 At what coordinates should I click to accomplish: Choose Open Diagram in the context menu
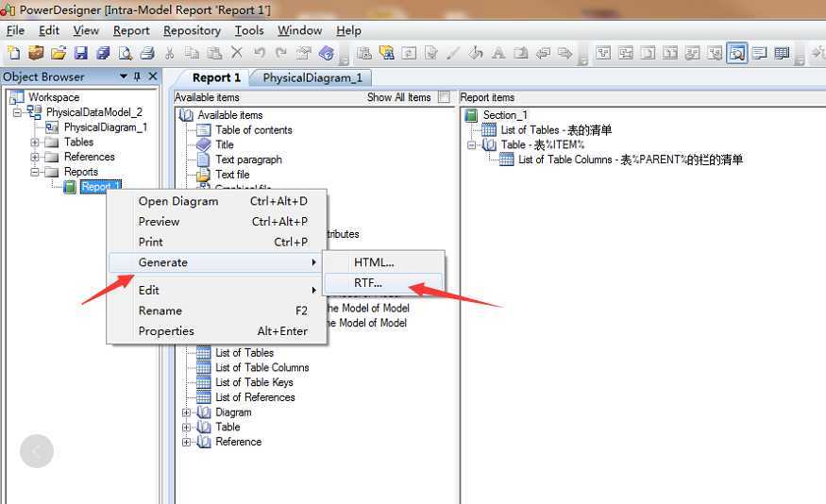point(217,201)
